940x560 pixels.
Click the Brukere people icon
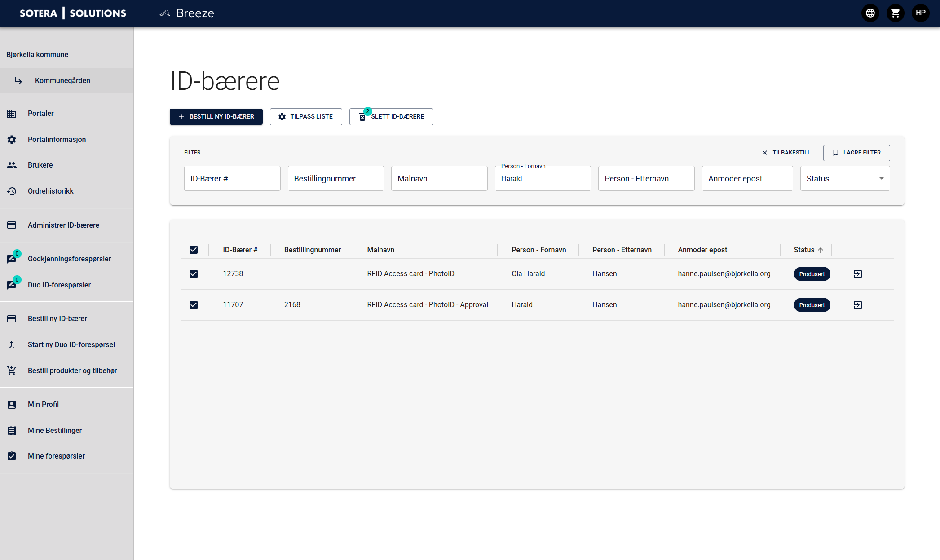[x=12, y=165]
